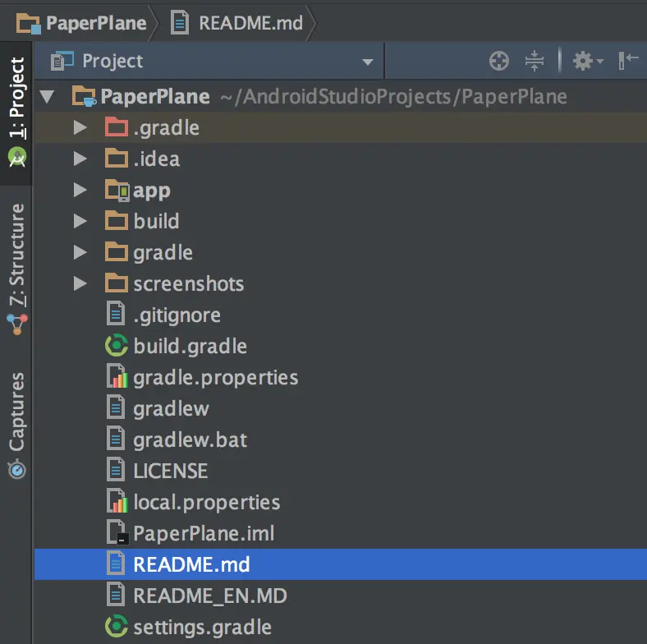The height and width of the screenshot is (644, 647).
Task: Click the scroll from source crosshair icon
Action: [x=499, y=61]
